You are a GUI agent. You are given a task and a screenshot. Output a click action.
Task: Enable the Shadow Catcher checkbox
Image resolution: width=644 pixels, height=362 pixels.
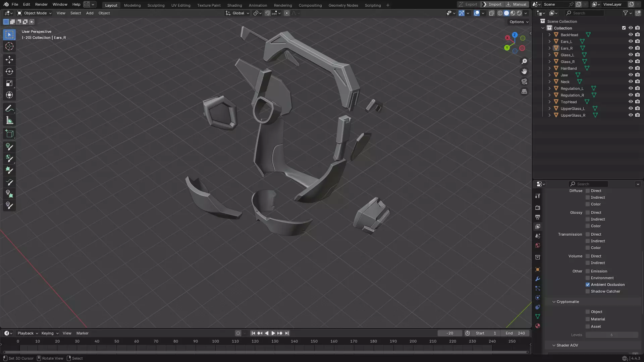coord(588,291)
